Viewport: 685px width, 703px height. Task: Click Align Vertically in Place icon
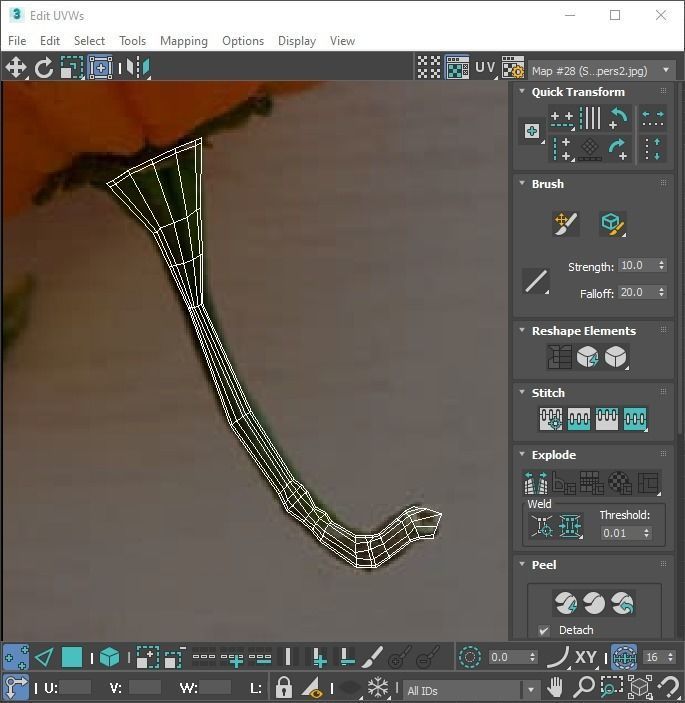562,149
